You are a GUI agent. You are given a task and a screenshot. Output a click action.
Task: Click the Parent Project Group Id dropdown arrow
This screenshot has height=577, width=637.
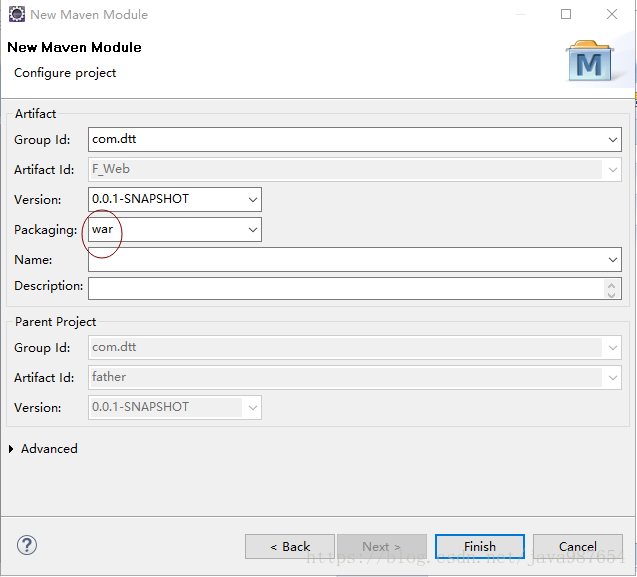(613, 348)
